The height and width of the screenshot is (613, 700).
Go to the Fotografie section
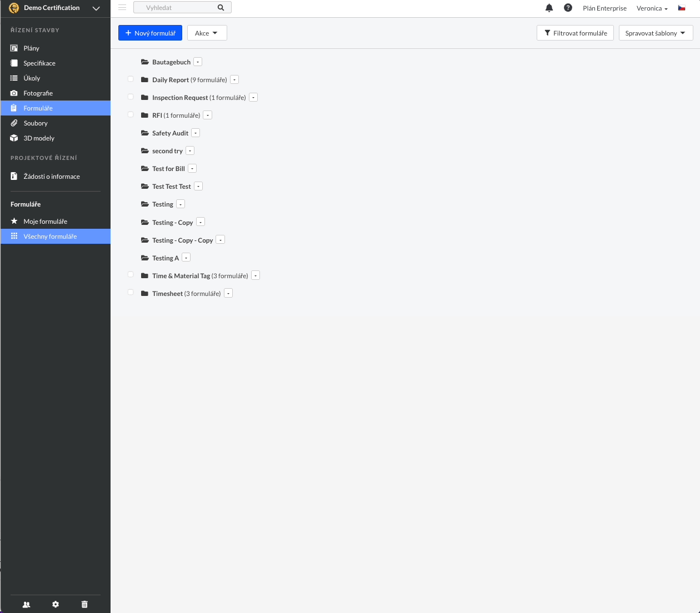point(38,93)
